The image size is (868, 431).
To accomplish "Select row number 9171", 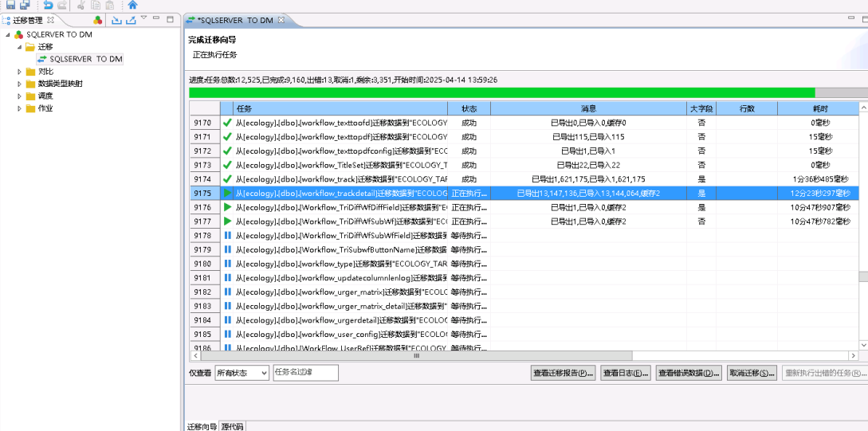I will pos(204,137).
